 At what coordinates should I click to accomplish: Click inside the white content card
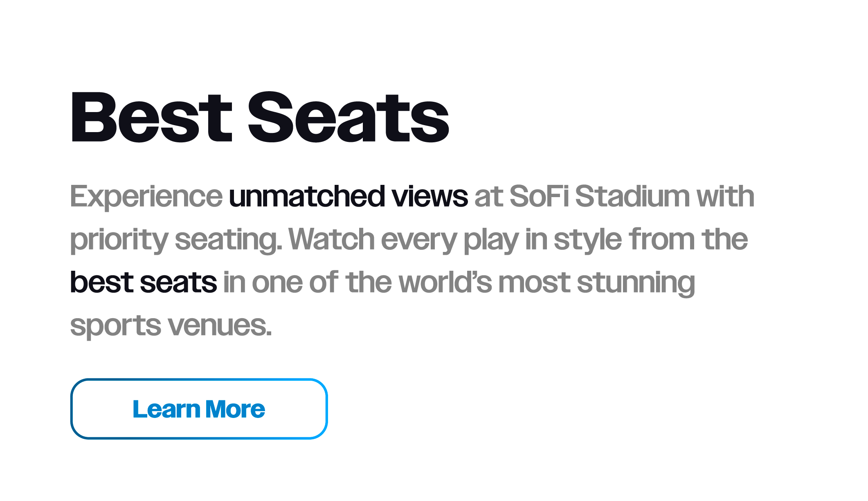pos(654,368)
